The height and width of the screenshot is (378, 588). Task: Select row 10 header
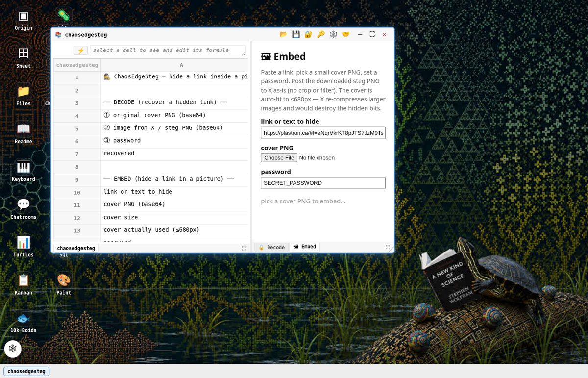[77, 193]
